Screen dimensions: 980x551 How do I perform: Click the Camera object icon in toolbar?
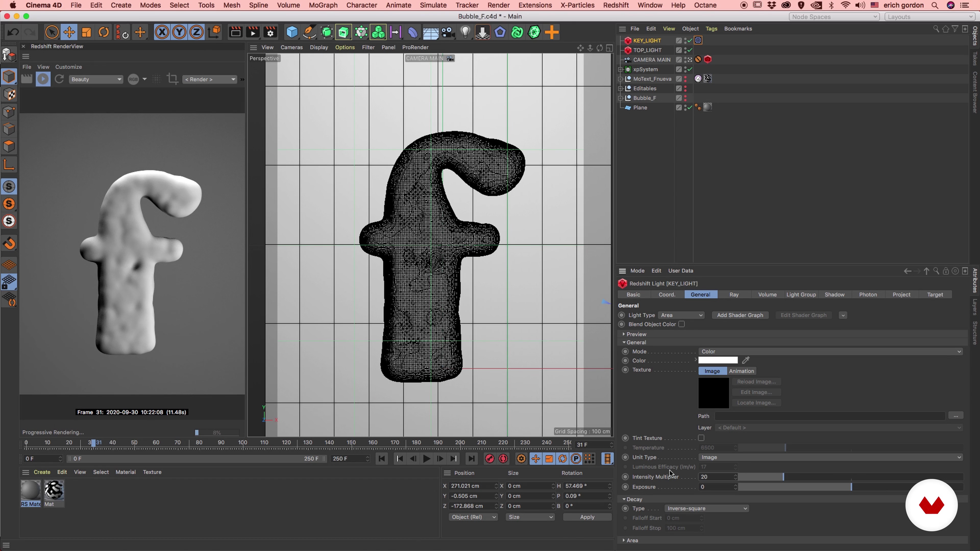448,32
